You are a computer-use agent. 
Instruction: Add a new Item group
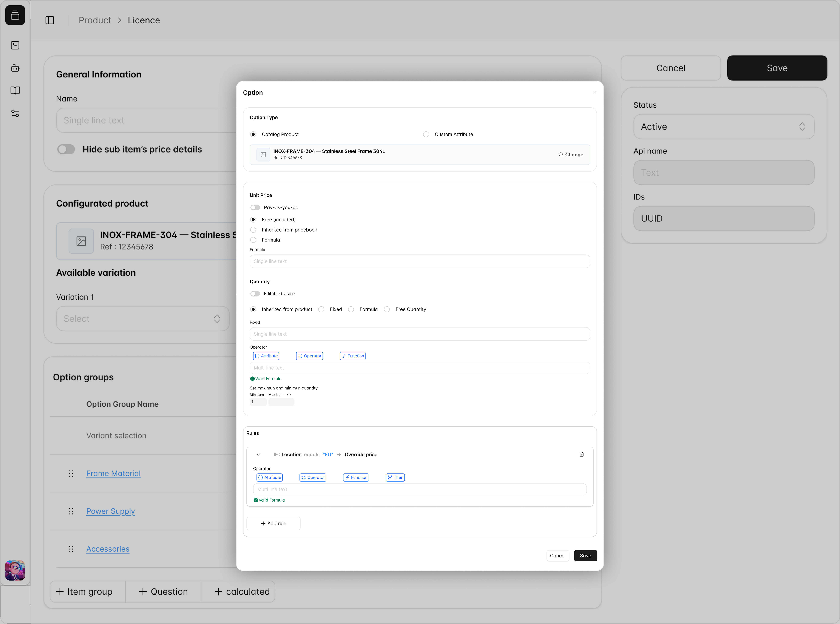coord(88,592)
